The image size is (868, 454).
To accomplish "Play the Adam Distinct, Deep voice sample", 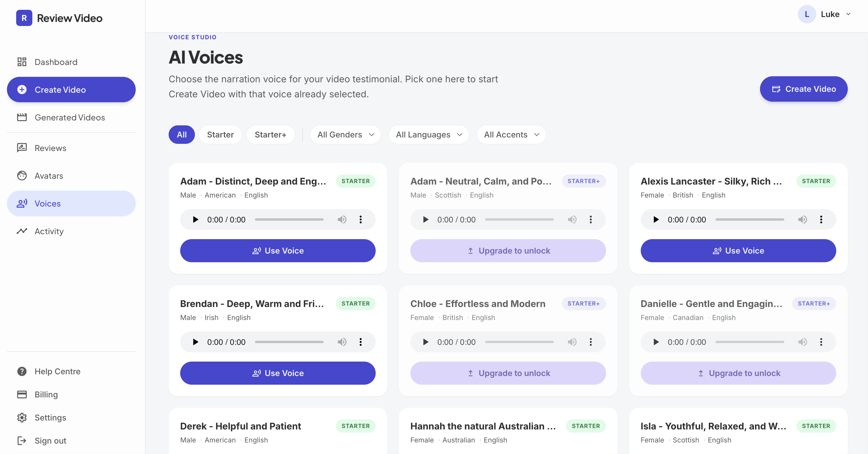I will [x=195, y=220].
